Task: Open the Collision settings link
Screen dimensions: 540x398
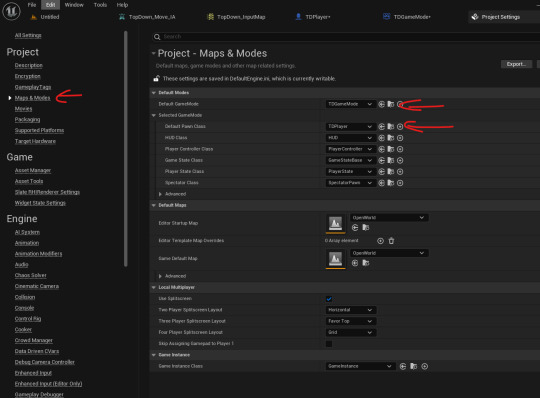Action: coord(25,297)
